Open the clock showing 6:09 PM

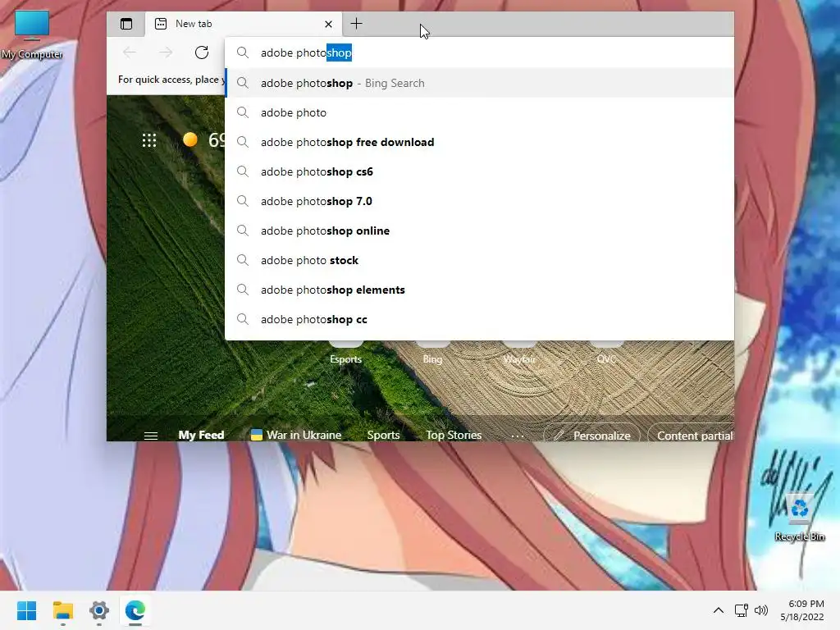click(802, 610)
